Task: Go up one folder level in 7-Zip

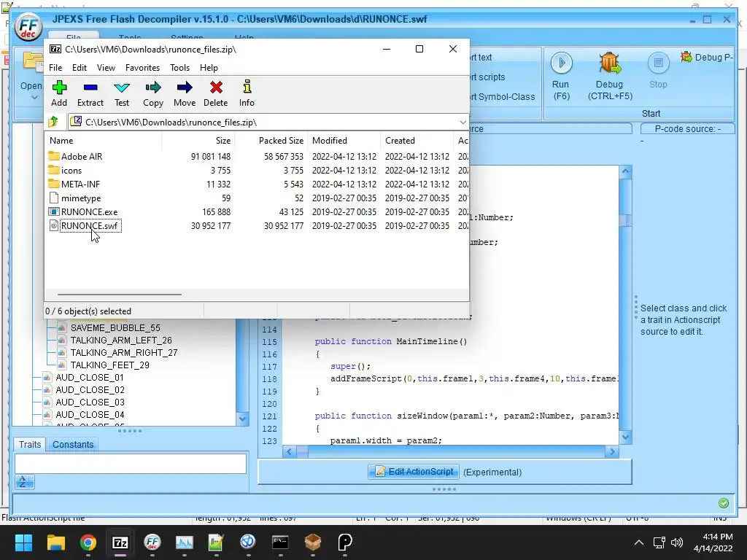Action: click(x=53, y=122)
